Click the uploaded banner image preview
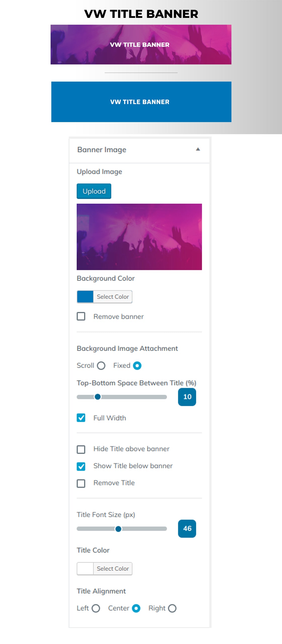 click(139, 238)
